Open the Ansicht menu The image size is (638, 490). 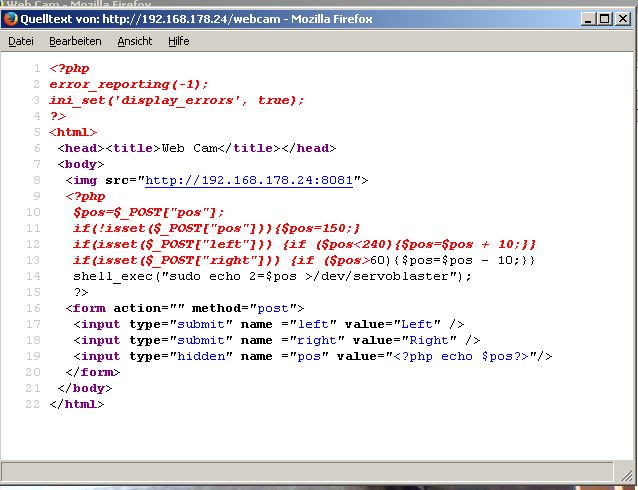coord(135,41)
